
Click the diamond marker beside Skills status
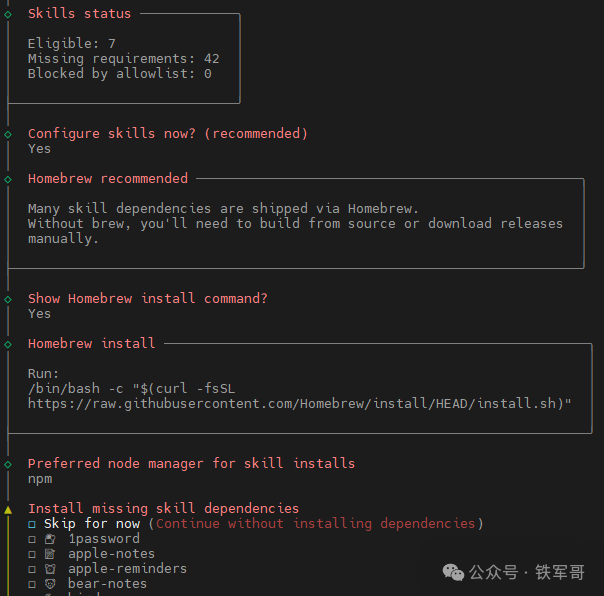pyautogui.click(x=8, y=14)
